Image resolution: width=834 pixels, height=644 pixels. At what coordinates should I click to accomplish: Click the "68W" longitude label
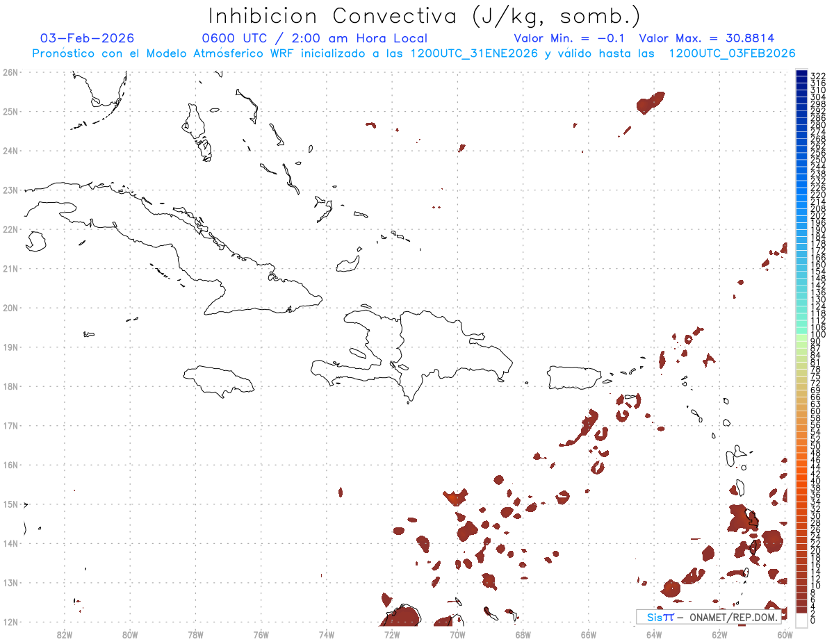pyautogui.click(x=523, y=634)
